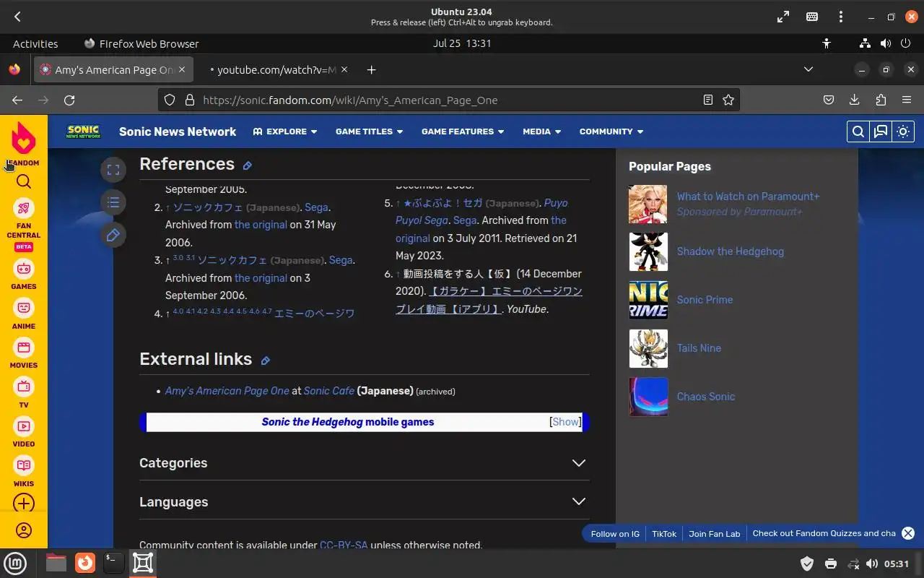The height and width of the screenshot is (578, 924).
Task: Open the Puyo Puyo! Sega reference link
Action: (481, 212)
